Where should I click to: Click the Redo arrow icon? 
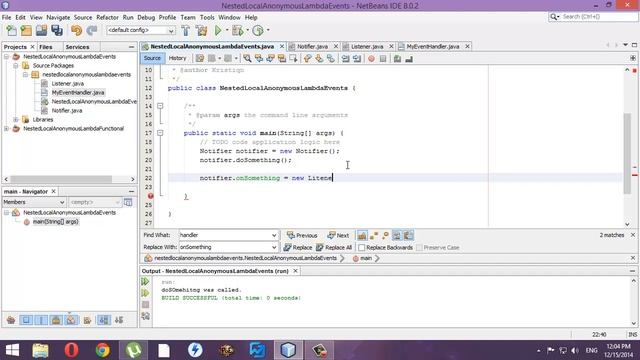(x=91, y=30)
